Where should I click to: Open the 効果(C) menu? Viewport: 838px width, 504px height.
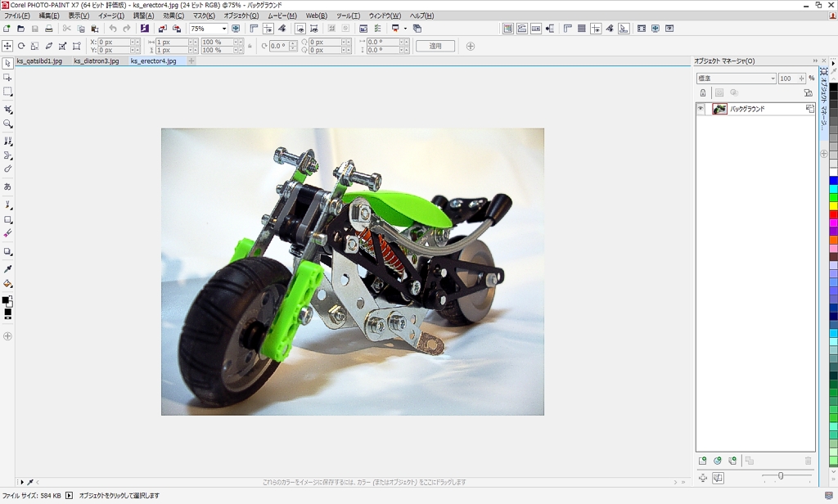(173, 16)
